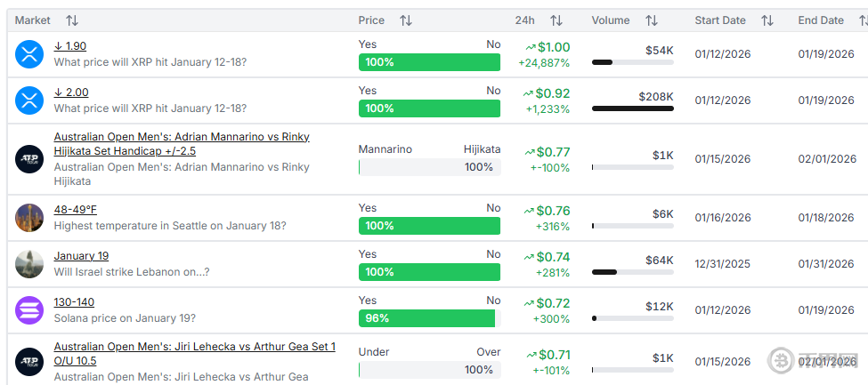Click the ATP Tour icon for Lehecka vs Gea

click(x=29, y=362)
